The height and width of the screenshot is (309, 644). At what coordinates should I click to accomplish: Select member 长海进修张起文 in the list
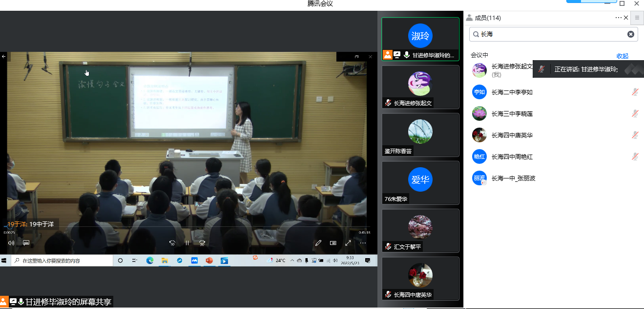pos(554,70)
